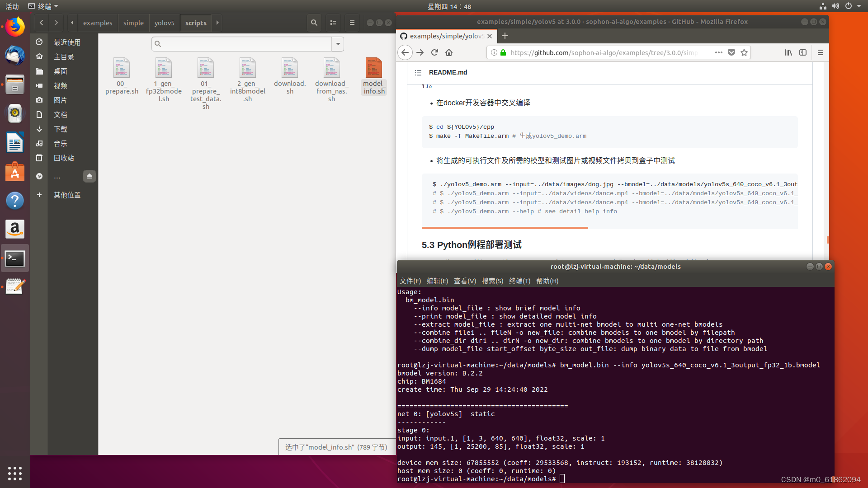Open 主目录 (Home) in sidebar
Screen dimensions: 868x488
click(64, 56)
